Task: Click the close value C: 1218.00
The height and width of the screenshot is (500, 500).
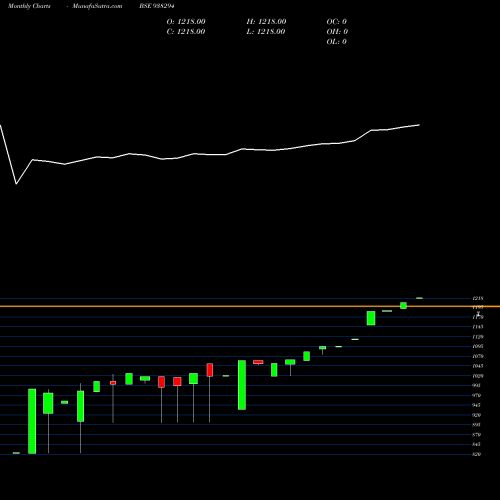Action: 186,32
